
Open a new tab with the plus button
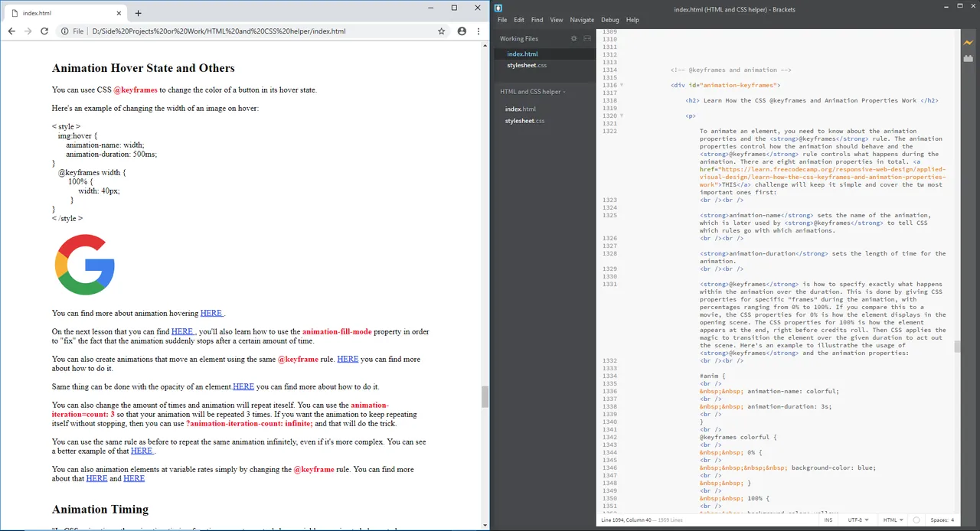[x=139, y=13]
